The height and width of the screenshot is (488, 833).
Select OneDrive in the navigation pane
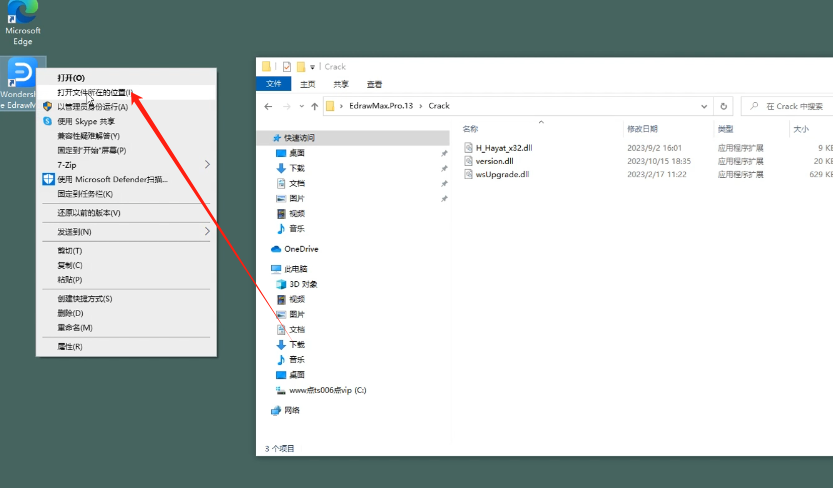[x=301, y=249]
